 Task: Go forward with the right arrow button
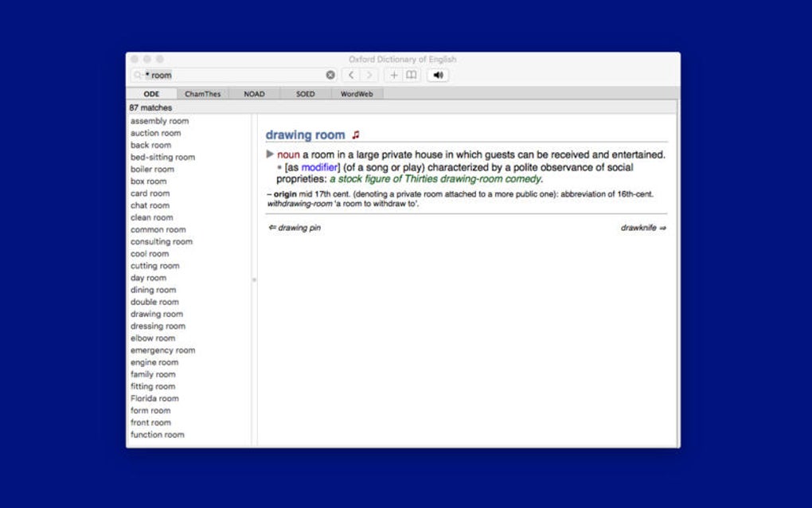click(369, 75)
